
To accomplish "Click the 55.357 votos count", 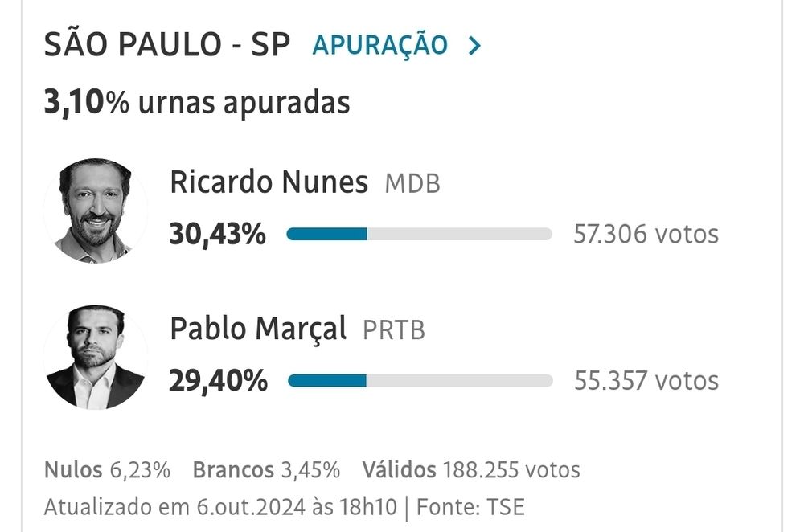I will click(x=646, y=381).
